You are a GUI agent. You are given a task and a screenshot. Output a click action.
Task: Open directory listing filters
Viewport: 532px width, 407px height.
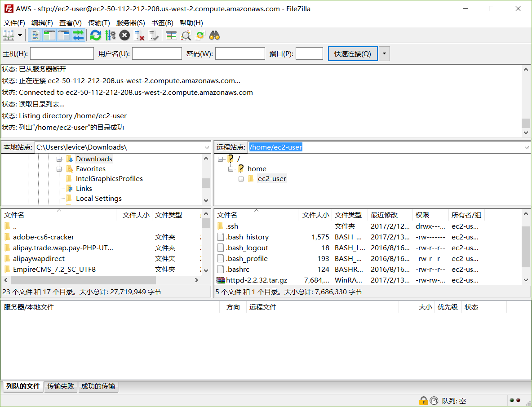tap(171, 35)
